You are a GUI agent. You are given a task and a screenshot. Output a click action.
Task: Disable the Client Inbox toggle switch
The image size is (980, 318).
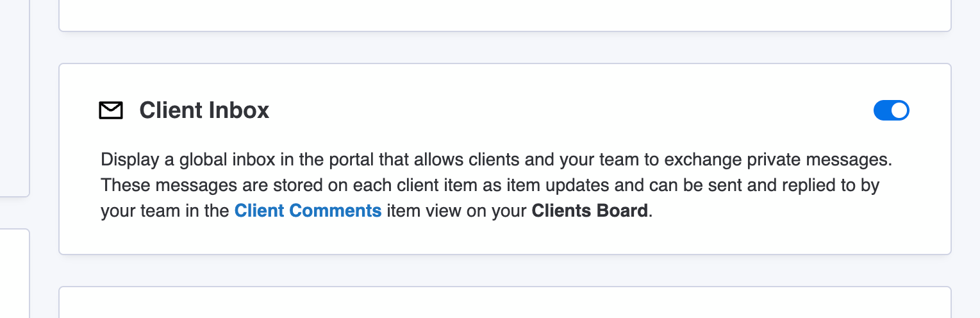coord(891,111)
